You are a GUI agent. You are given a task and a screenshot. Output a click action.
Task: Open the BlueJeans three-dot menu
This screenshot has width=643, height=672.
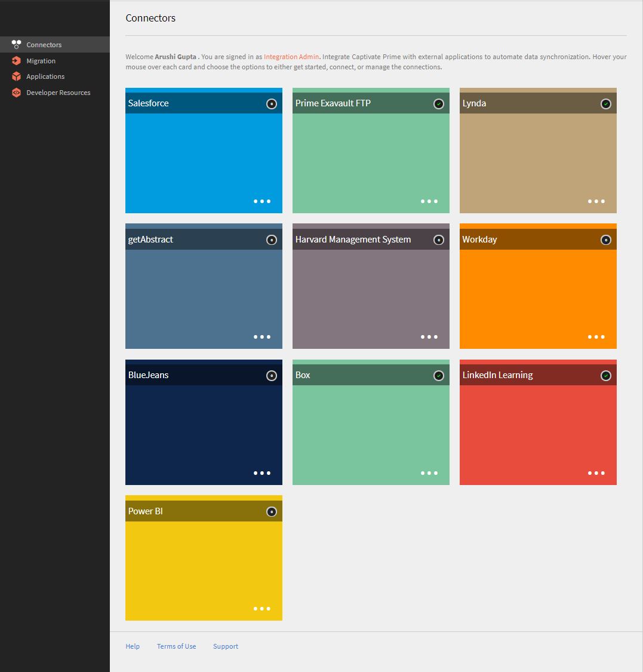coord(262,473)
